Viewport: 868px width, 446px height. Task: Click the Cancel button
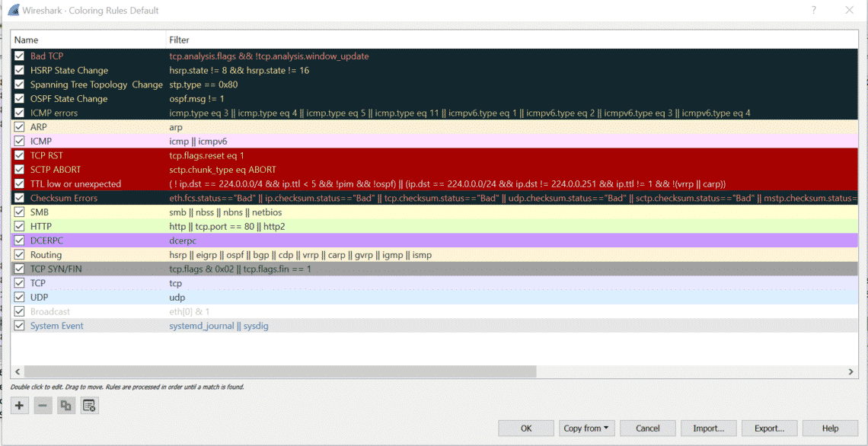point(648,428)
